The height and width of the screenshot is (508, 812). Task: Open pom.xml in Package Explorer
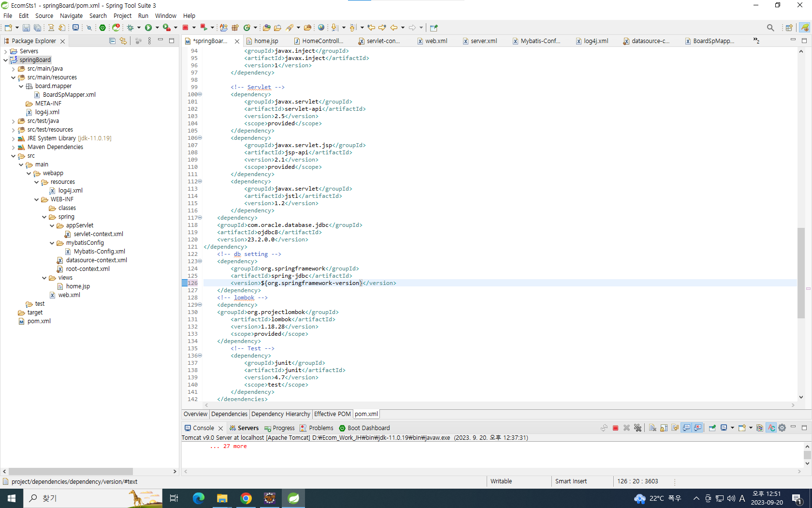[x=39, y=321]
